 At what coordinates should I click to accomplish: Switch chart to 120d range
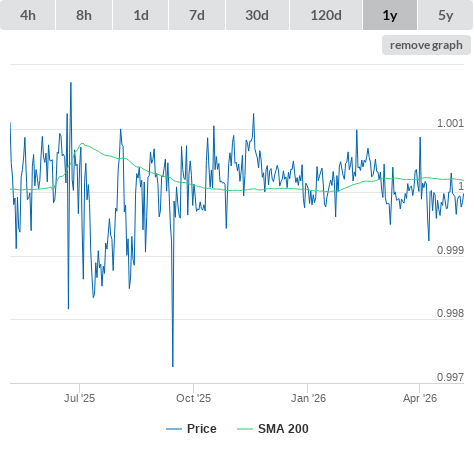click(x=326, y=15)
